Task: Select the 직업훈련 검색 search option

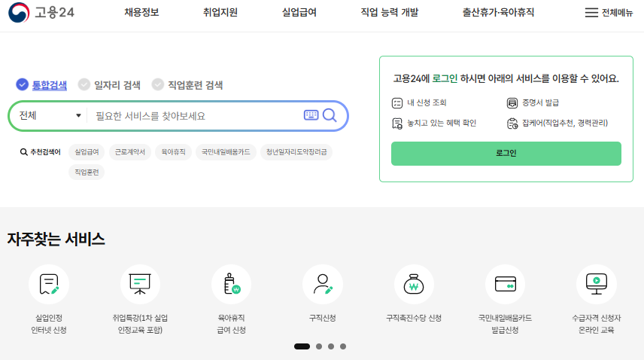Action: 187,85
